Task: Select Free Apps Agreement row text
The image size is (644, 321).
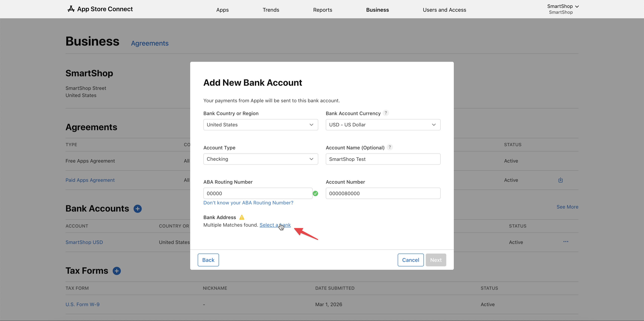Action: click(x=90, y=161)
